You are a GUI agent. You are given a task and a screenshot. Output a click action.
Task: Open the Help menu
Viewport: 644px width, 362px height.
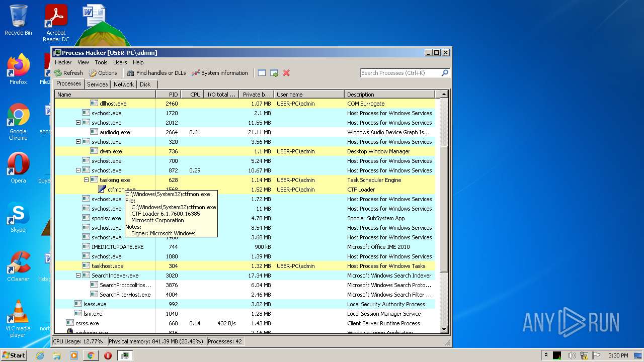(x=138, y=62)
